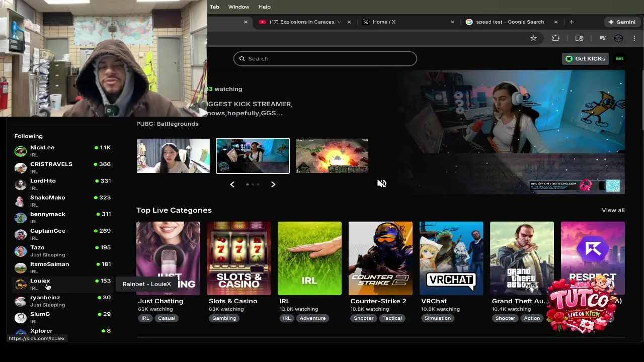
Task: Close the speed test Google Search tab
Action: click(556, 22)
